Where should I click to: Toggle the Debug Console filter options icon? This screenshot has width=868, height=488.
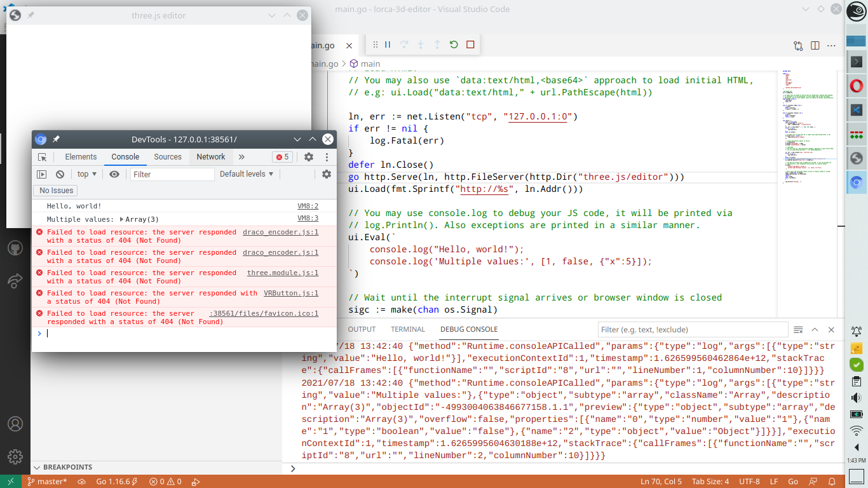[798, 329]
